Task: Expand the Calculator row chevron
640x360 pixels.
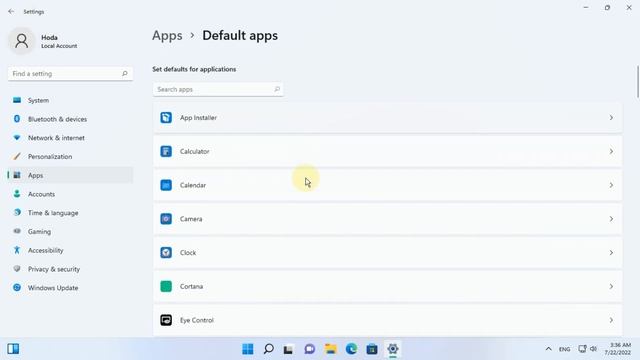Action: 611,151
